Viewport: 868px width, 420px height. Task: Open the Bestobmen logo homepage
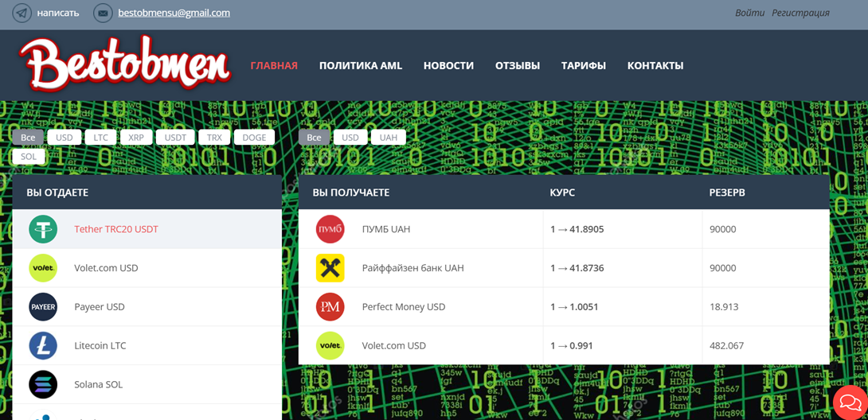coord(124,66)
